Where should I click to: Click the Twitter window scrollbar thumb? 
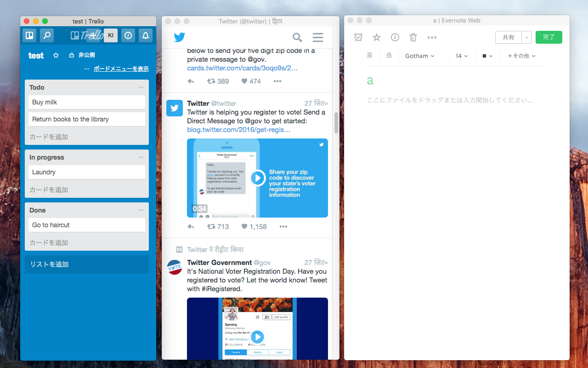[x=336, y=123]
